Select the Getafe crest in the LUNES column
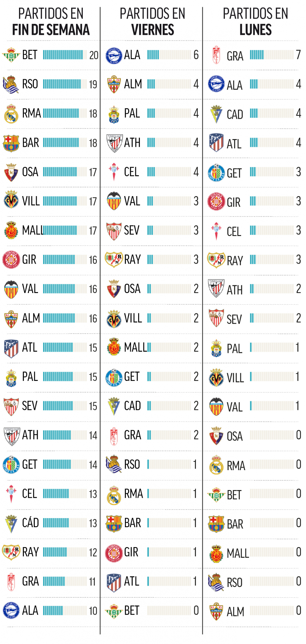This screenshot has height=644, width=306. pyautogui.click(x=216, y=173)
